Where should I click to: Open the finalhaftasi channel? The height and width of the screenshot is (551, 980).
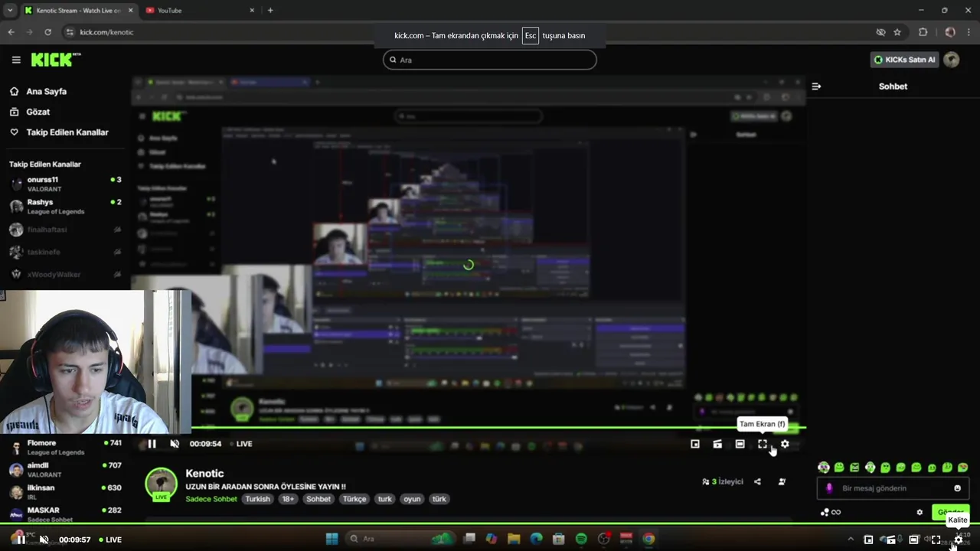65,230
